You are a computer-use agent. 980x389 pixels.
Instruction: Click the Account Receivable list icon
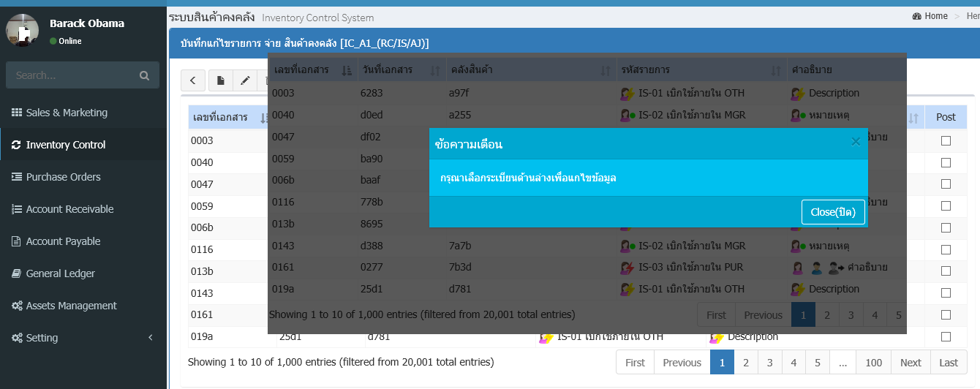click(17, 209)
